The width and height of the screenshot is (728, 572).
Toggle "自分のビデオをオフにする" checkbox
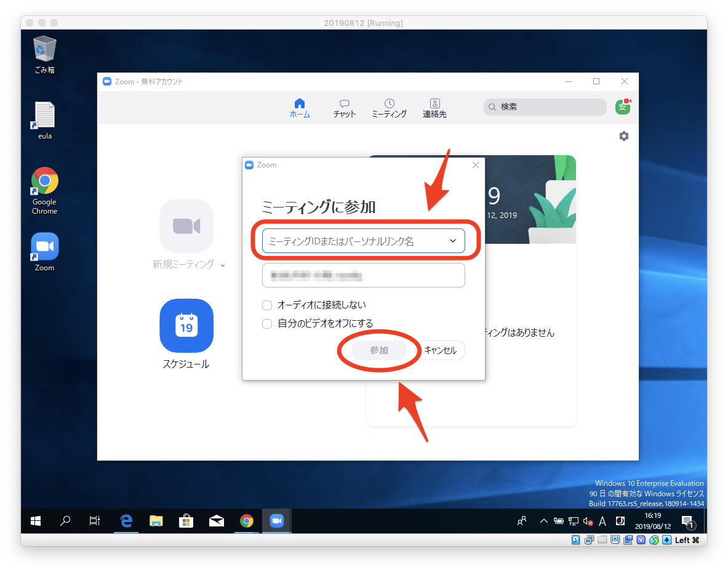click(x=267, y=324)
